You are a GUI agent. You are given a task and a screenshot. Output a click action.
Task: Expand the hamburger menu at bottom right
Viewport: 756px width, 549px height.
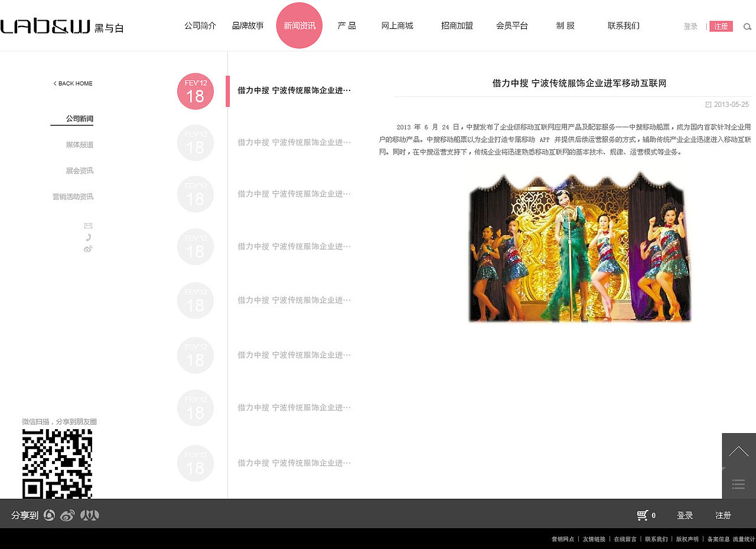click(x=738, y=484)
